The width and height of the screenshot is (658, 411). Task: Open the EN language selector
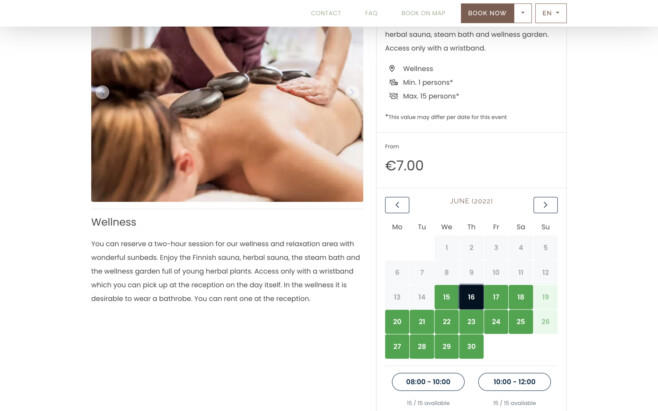[551, 13]
